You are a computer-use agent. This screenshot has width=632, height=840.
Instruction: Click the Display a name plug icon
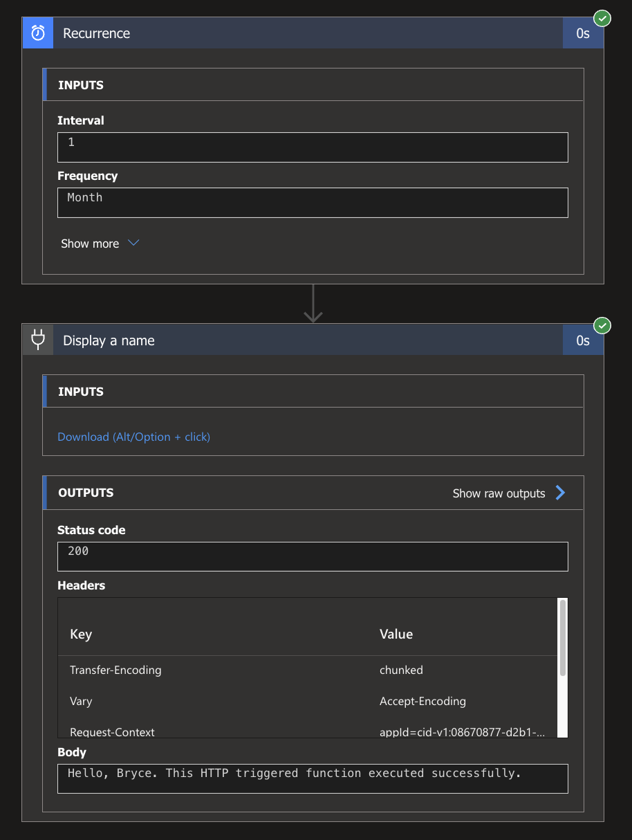(x=38, y=340)
